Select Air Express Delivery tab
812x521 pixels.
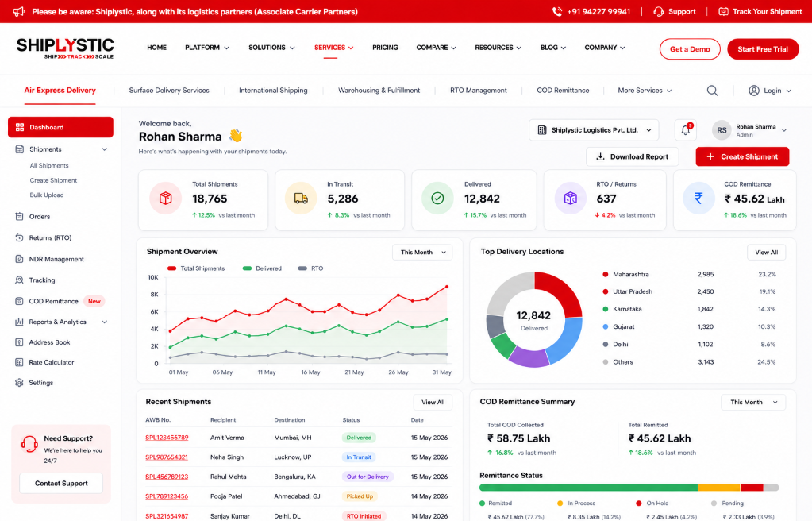click(x=60, y=91)
